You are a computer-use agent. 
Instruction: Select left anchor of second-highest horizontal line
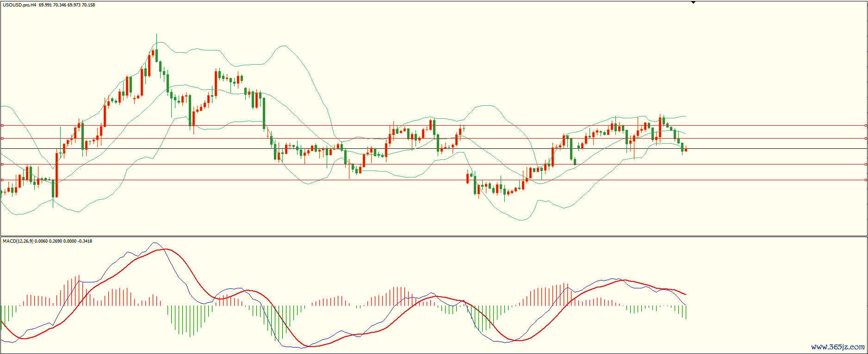(x=2, y=138)
